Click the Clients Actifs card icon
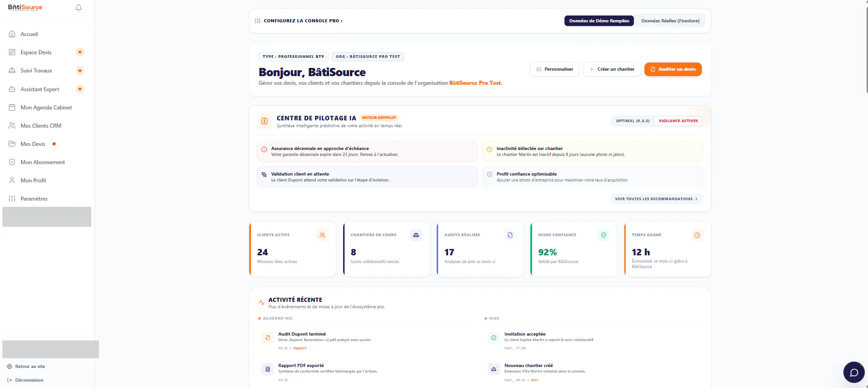Screen dimensions: 868x388 [x=322, y=235]
